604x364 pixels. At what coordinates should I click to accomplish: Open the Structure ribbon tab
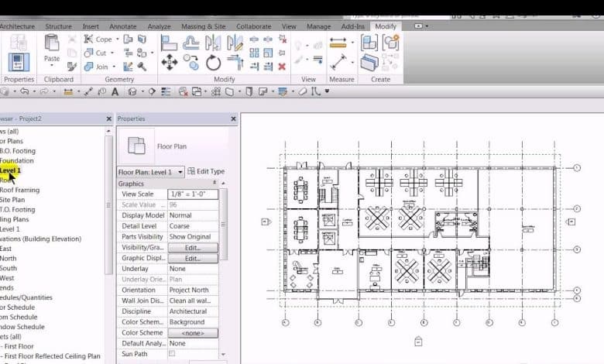coord(58,26)
